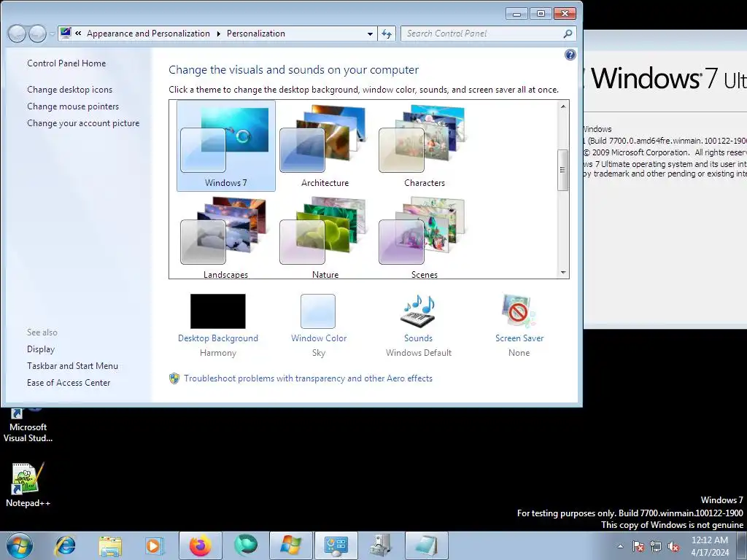
Task: Click the Screen Saver link text
Action: pyautogui.click(x=519, y=338)
